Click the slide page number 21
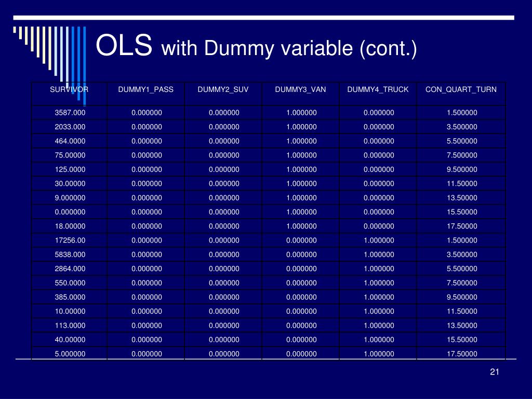532x399 pixels. (495, 372)
